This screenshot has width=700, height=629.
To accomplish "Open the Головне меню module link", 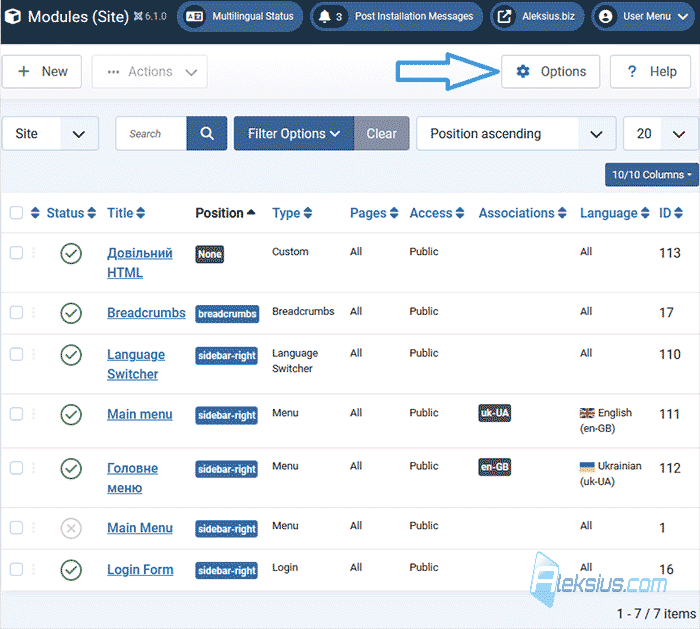I will tap(132, 478).
